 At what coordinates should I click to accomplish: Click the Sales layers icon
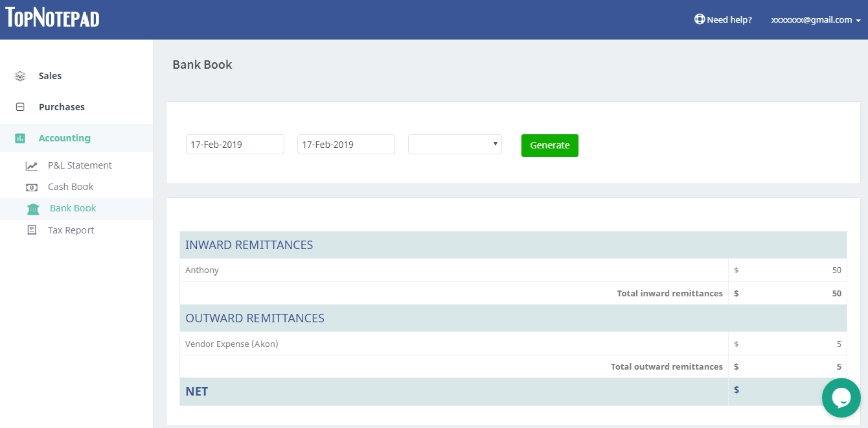pyautogui.click(x=20, y=76)
